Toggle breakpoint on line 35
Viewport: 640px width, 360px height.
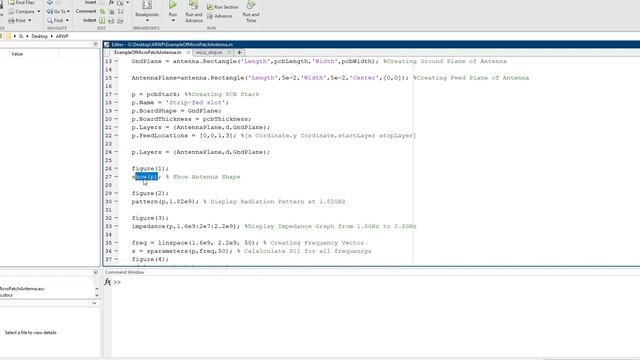pyautogui.click(x=116, y=243)
